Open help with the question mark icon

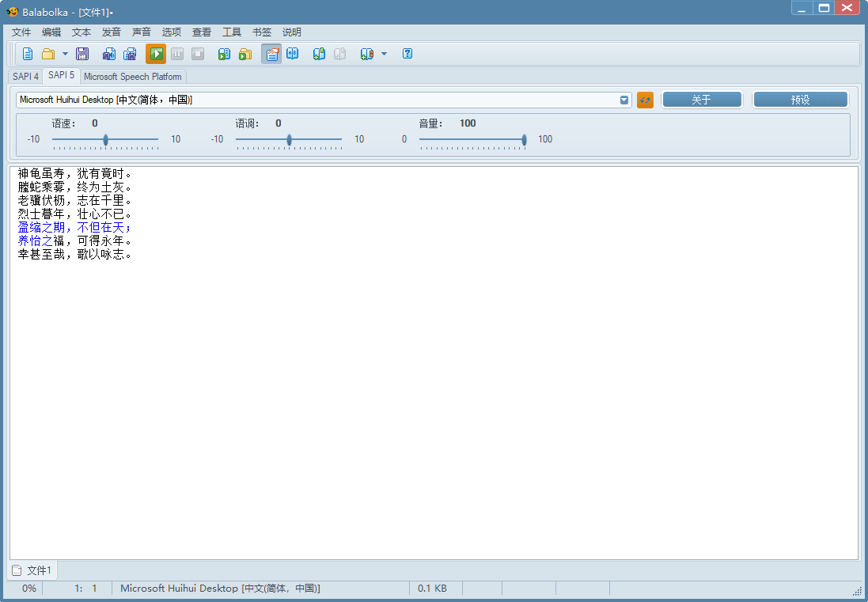tap(407, 54)
